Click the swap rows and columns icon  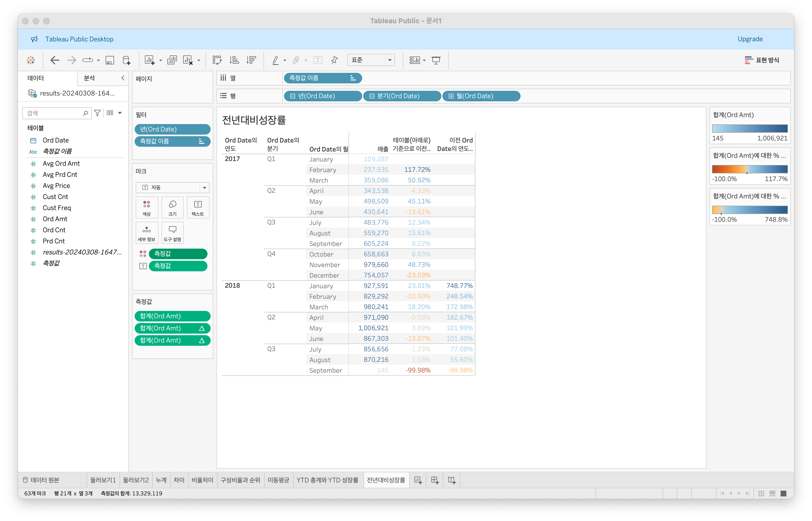pos(217,60)
